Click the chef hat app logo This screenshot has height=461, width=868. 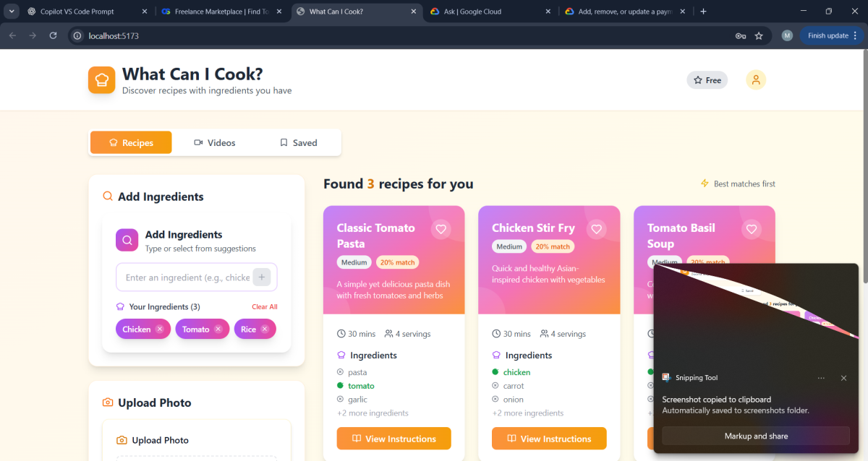[x=101, y=80]
